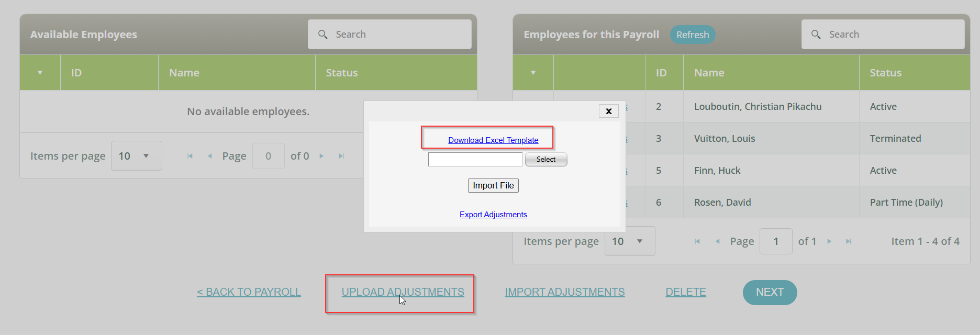
Task: Go to previous page in Available Employees pager
Action: 210,156
